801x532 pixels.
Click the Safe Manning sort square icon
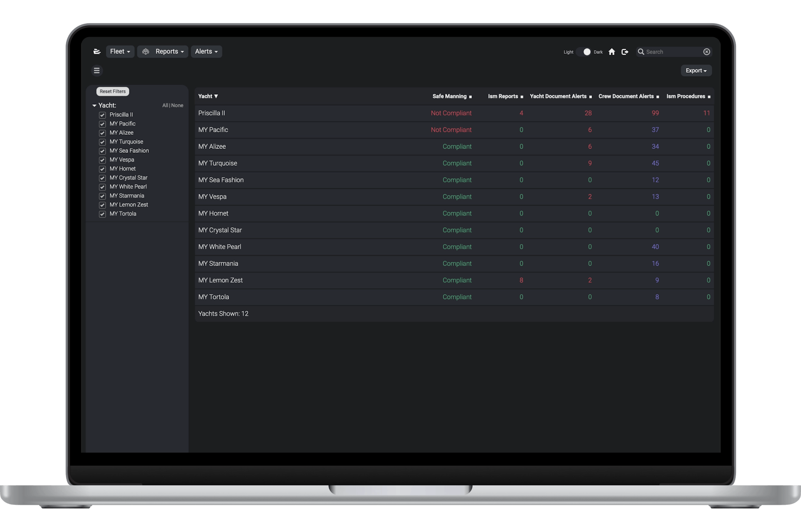pos(470,97)
